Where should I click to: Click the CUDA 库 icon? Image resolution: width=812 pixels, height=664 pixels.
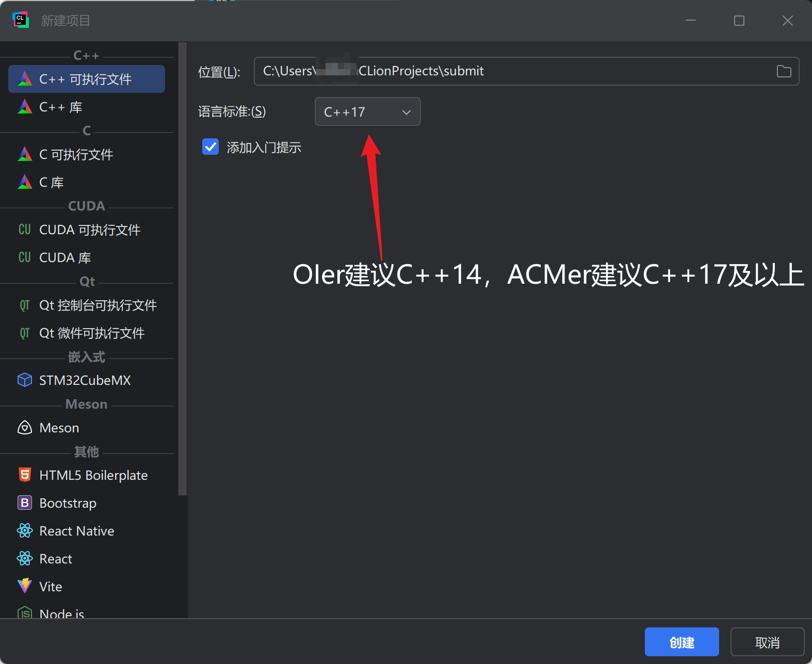pos(25,257)
